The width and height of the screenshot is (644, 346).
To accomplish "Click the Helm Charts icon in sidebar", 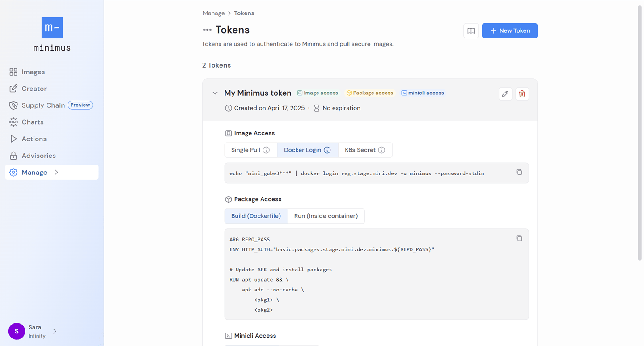I will coord(13,122).
